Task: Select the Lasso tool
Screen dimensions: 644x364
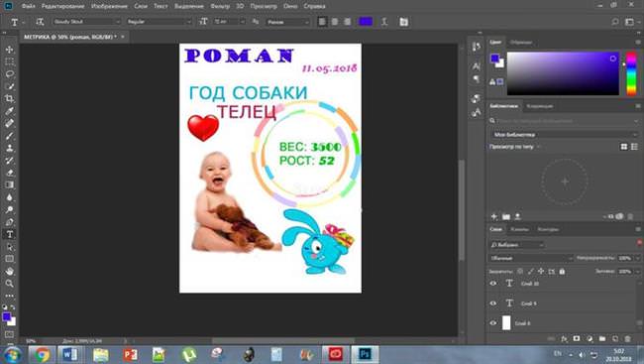Action: pos(10,74)
